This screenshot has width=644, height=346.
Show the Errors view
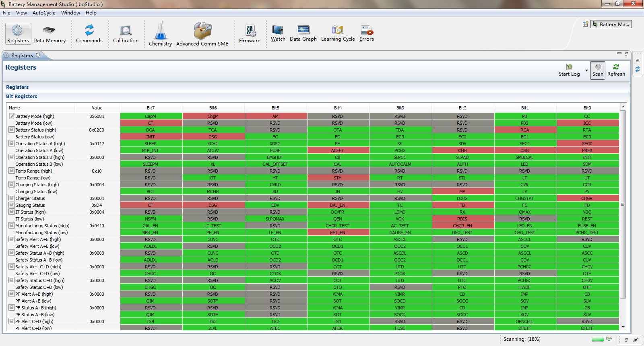pyautogui.click(x=367, y=33)
